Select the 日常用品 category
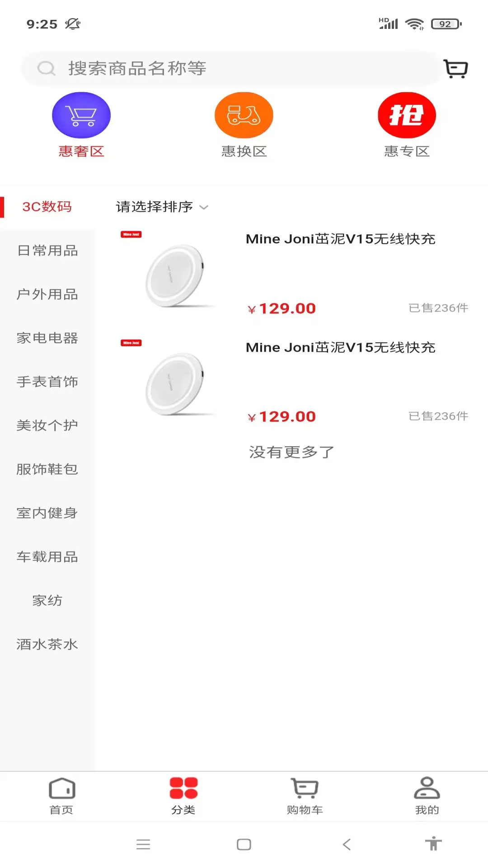 pyautogui.click(x=47, y=250)
